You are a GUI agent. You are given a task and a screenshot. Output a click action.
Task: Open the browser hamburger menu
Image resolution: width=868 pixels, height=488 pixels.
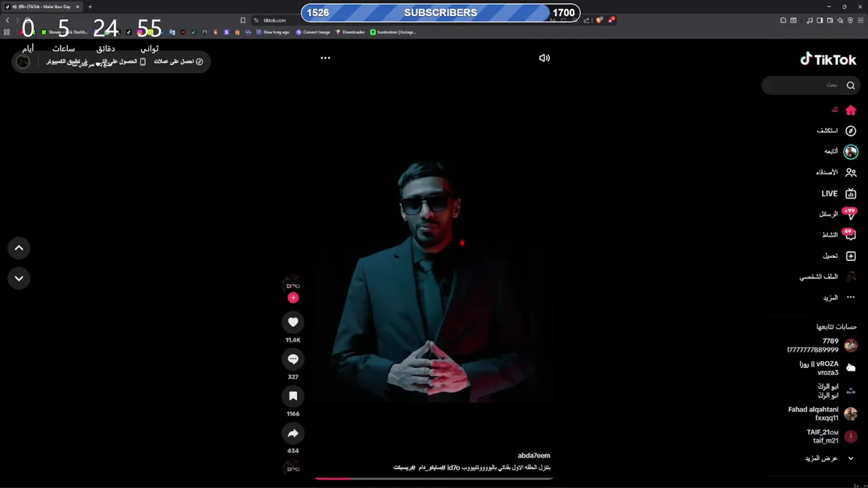(861, 20)
